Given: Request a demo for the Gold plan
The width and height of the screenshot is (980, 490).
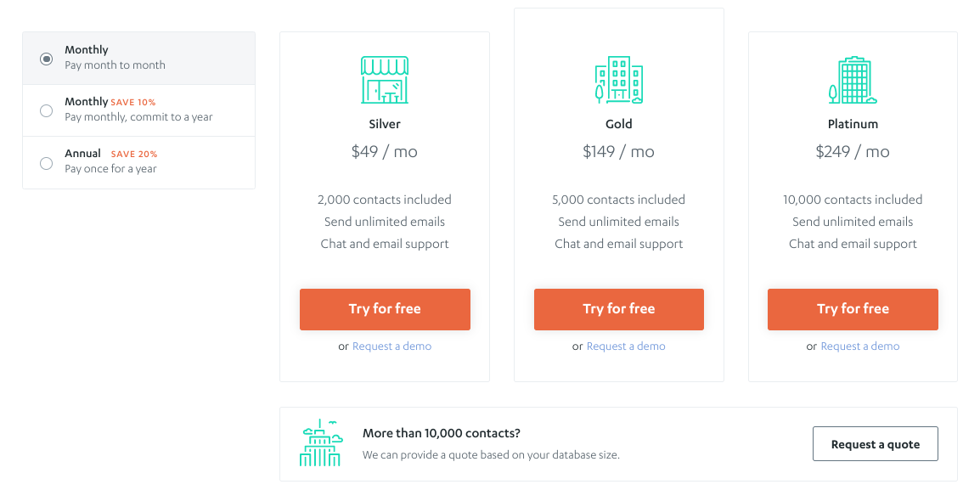Looking at the screenshot, I should coord(626,346).
